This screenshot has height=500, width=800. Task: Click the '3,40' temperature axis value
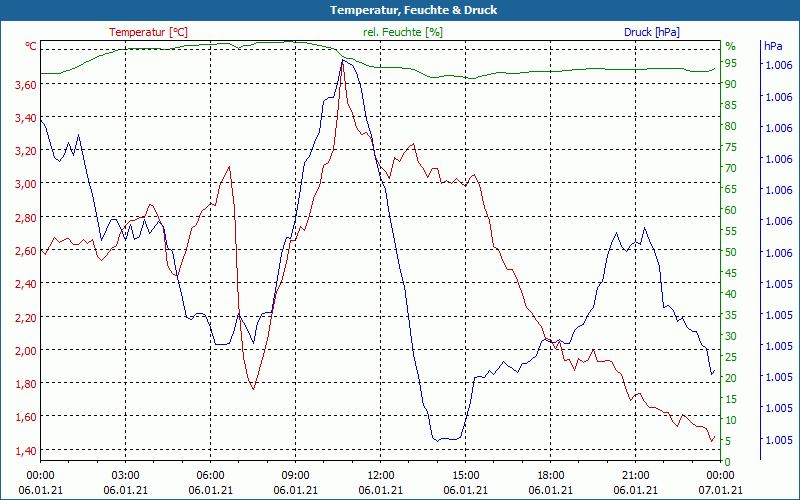(x=26, y=118)
